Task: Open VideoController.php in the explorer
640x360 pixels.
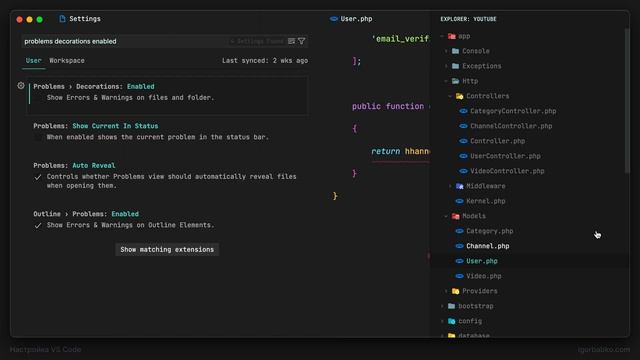Action: point(507,171)
